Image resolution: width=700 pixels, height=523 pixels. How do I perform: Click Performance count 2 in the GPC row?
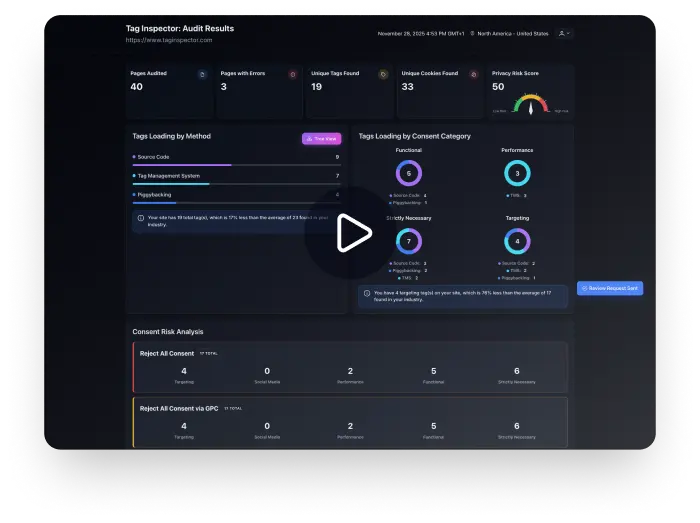coord(350,427)
